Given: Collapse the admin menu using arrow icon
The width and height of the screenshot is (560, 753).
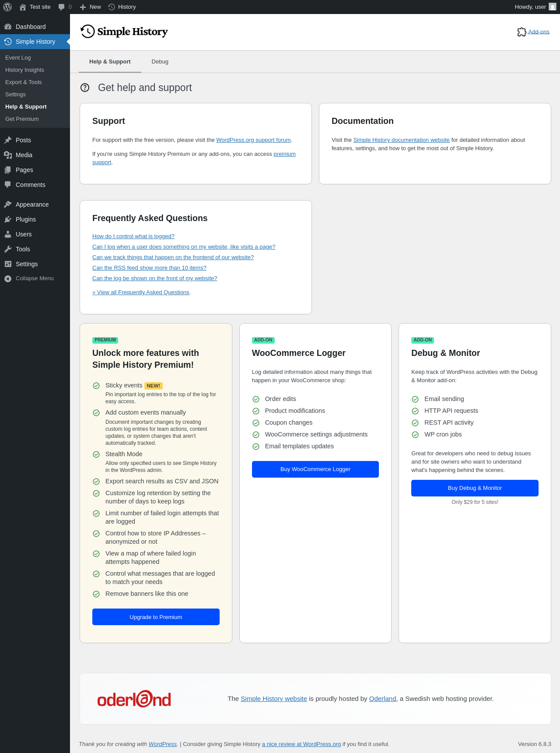Looking at the screenshot, I should pos(8,278).
